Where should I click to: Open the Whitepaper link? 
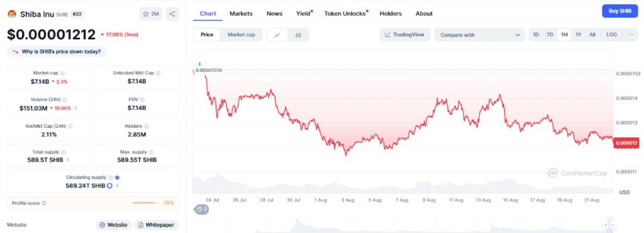click(157, 225)
